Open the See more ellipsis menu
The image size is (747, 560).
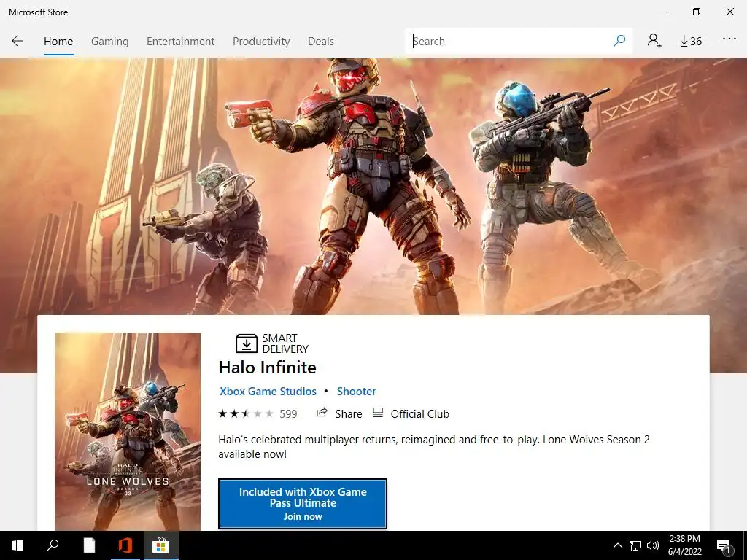click(729, 39)
